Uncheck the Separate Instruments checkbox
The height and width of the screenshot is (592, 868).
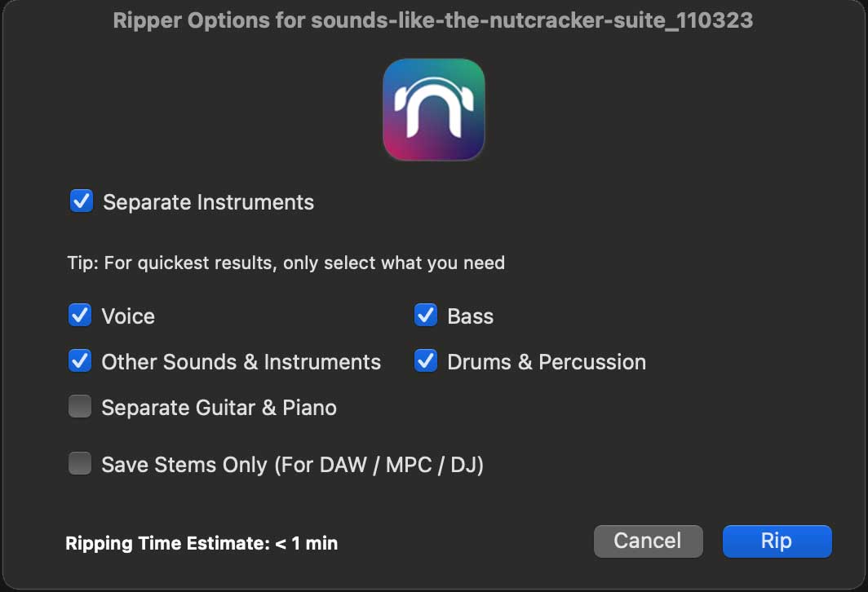tap(81, 201)
